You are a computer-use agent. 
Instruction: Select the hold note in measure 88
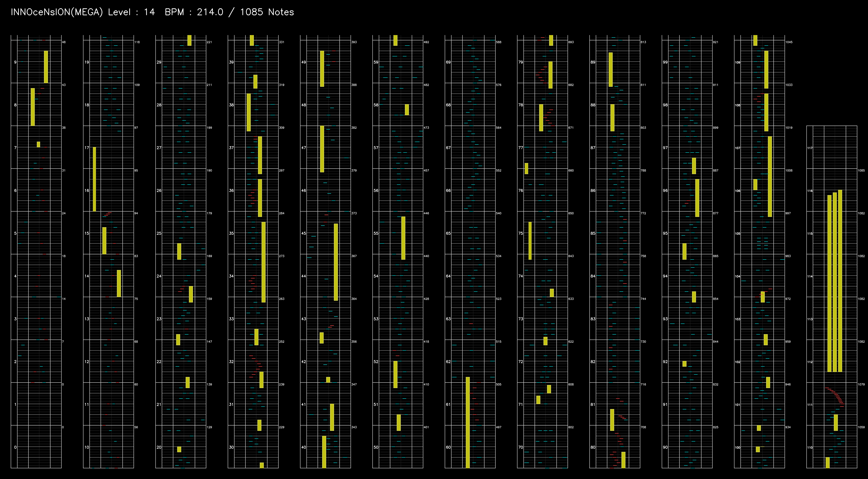click(x=613, y=118)
